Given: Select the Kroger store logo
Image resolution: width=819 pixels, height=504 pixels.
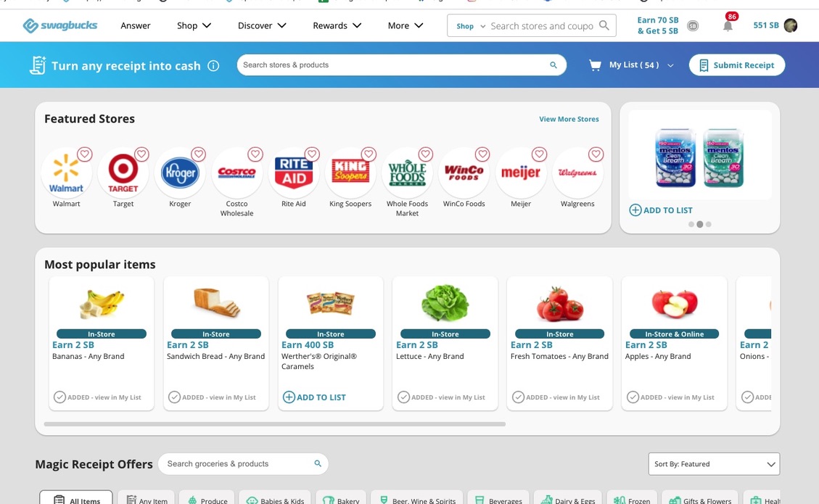Looking at the screenshot, I should click(180, 173).
